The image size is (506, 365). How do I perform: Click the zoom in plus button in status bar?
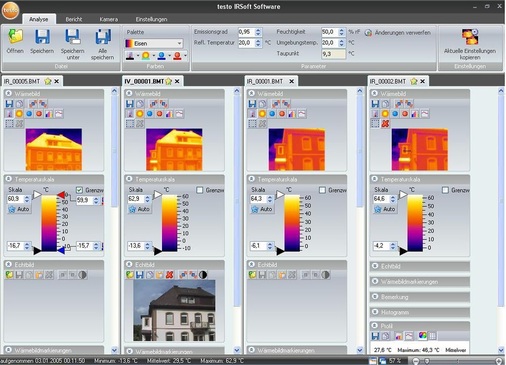(499, 361)
